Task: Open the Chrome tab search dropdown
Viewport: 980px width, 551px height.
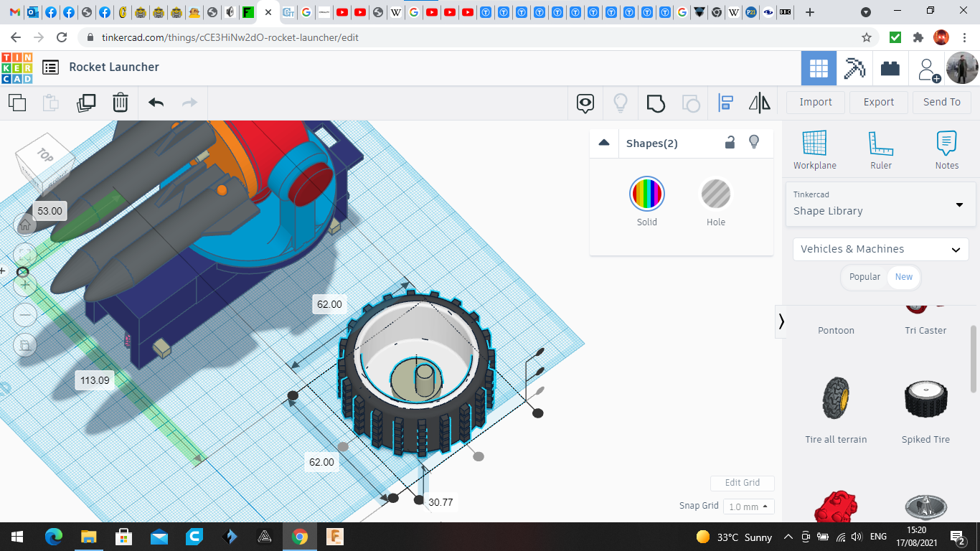Action: tap(866, 12)
